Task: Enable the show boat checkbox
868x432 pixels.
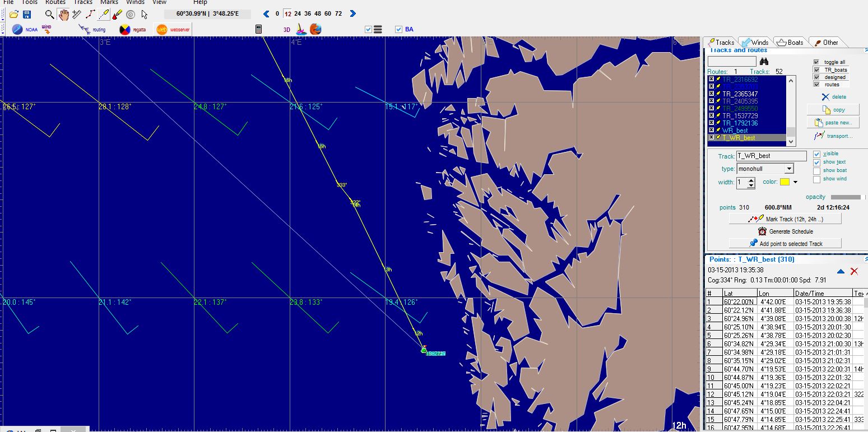Action: [816, 171]
